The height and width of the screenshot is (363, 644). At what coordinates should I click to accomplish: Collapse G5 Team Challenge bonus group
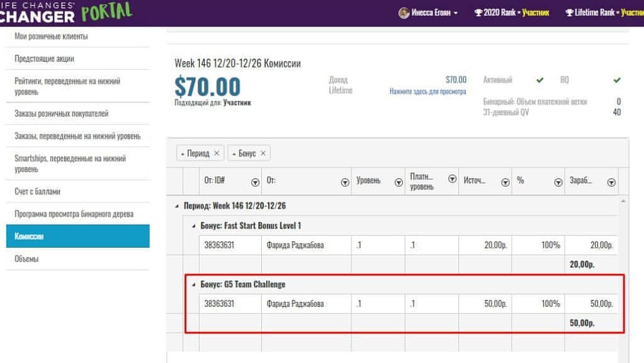[x=193, y=284]
